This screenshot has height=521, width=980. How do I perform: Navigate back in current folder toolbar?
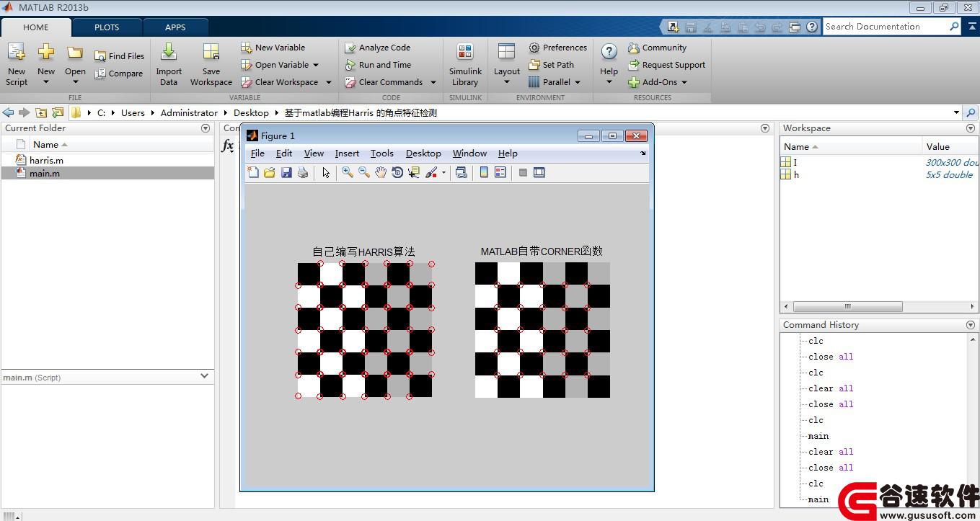pyautogui.click(x=8, y=112)
